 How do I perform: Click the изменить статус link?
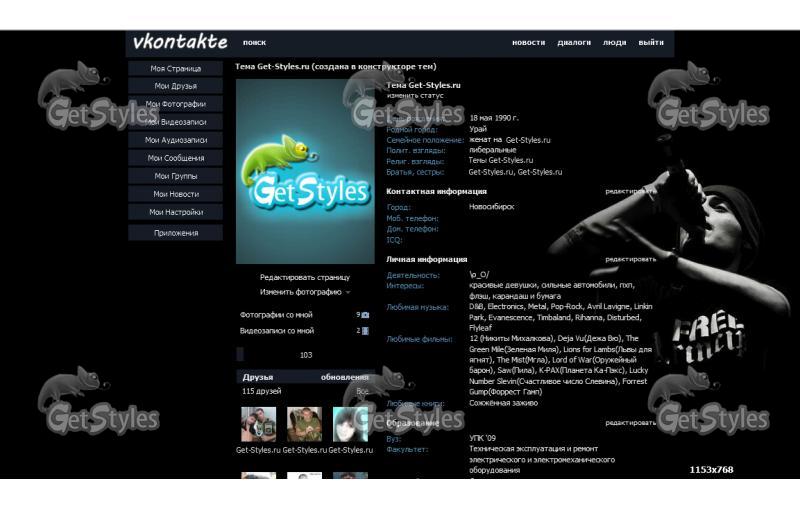415,95
